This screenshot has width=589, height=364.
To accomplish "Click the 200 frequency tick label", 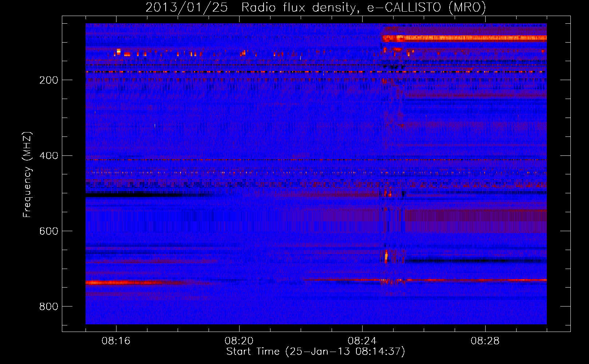I will pyautogui.click(x=49, y=80).
